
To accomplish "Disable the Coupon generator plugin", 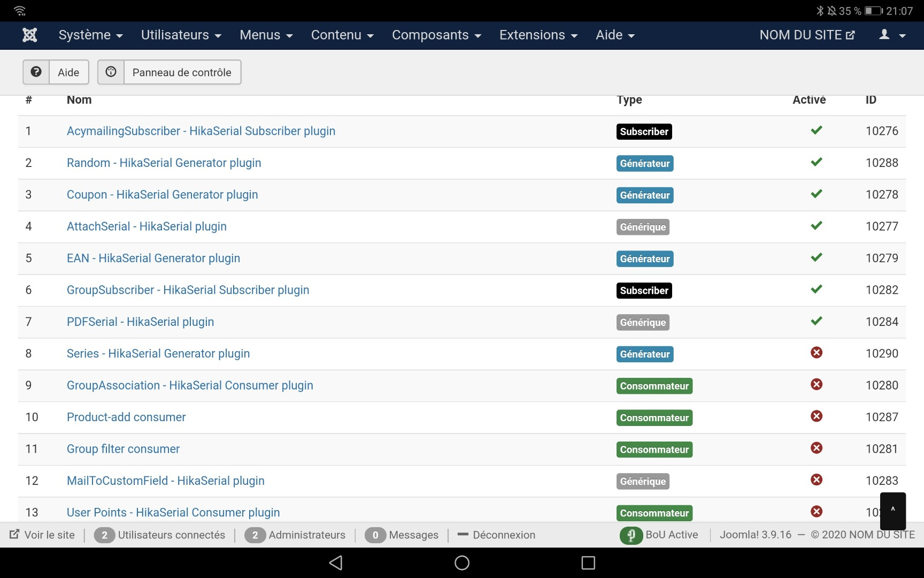I will pyautogui.click(x=817, y=194).
